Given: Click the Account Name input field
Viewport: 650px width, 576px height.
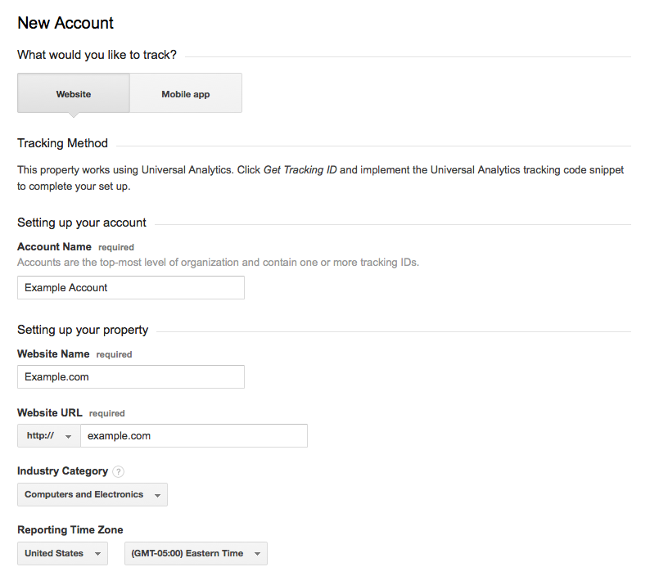Looking at the screenshot, I should click(130, 288).
